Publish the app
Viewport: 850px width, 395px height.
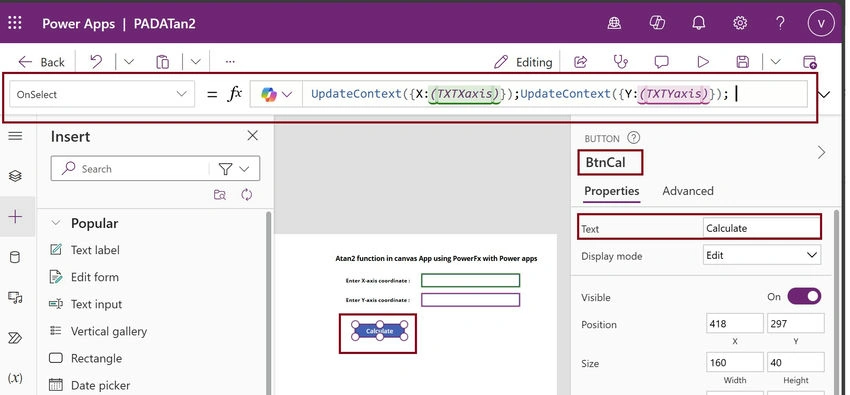pyautogui.click(x=810, y=62)
